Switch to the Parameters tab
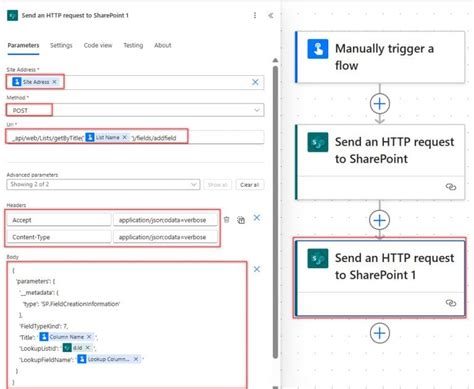This screenshot has width=474, height=389. pos(23,45)
